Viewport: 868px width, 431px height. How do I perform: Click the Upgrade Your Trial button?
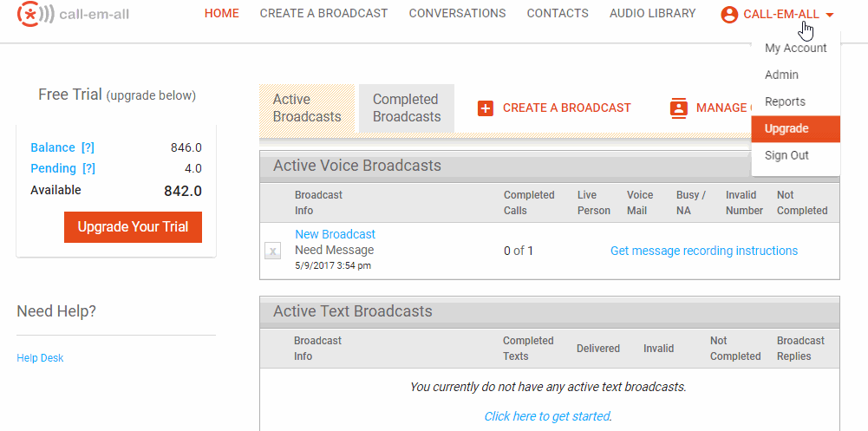click(133, 227)
